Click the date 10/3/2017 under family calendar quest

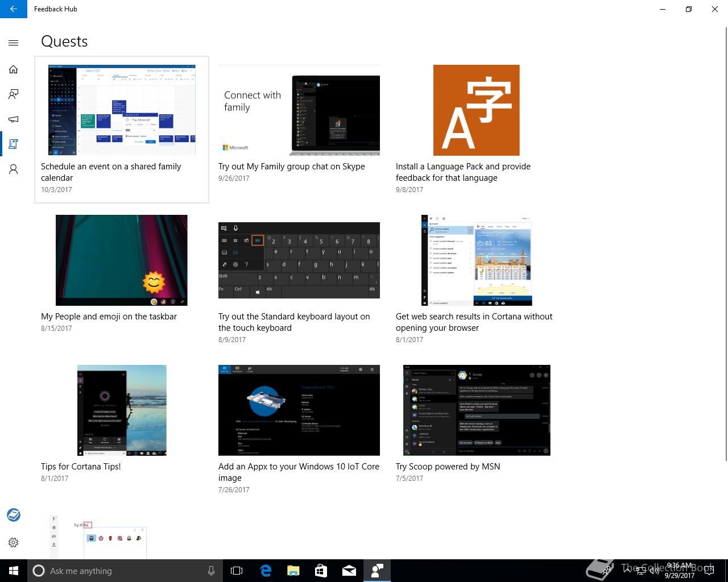pos(56,190)
